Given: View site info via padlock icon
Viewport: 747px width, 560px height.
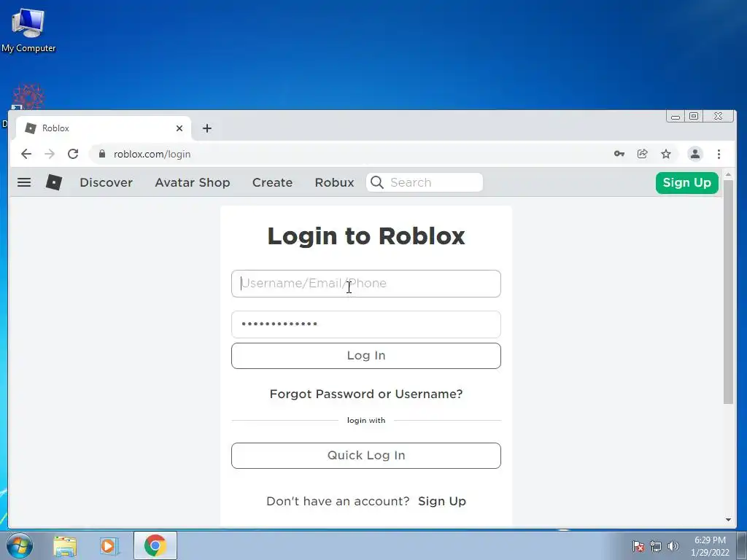Looking at the screenshot, I should (x=102, y=154).
